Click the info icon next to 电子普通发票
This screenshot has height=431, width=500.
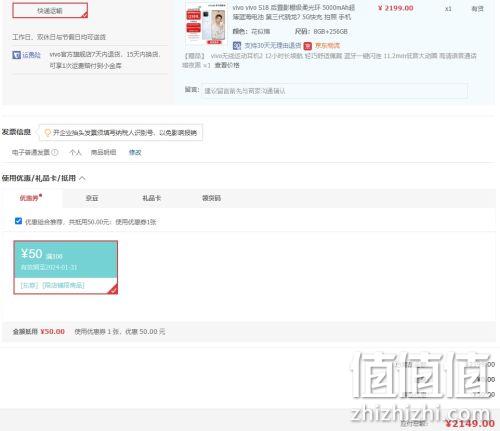tap(55, 152)
